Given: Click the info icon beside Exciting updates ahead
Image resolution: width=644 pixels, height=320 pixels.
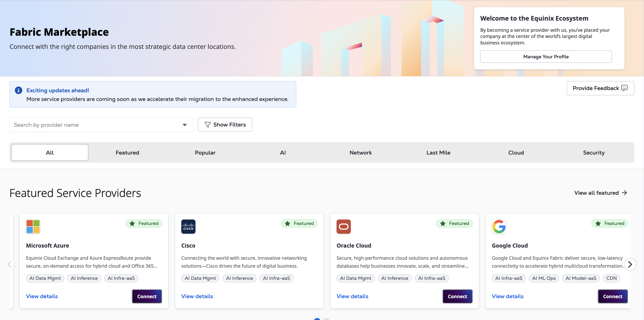Looking at the screenshot, I should tap(19, 90).
